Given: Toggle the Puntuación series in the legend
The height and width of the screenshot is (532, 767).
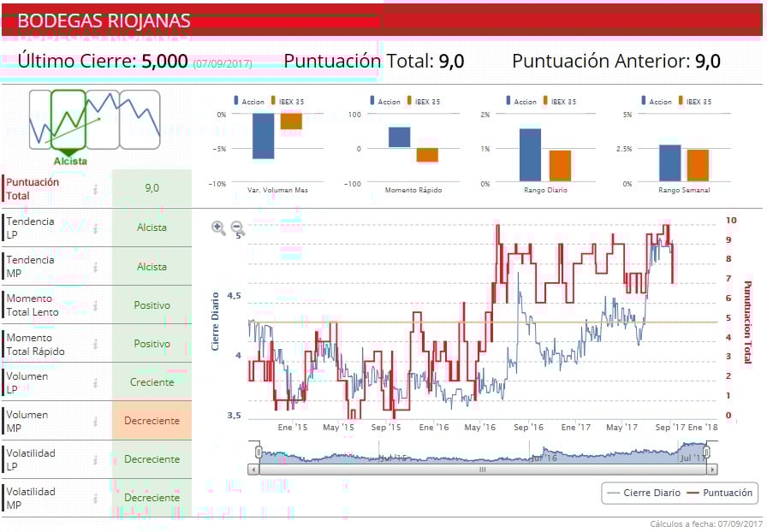Looking at the screenshot, I should point(720,493).
